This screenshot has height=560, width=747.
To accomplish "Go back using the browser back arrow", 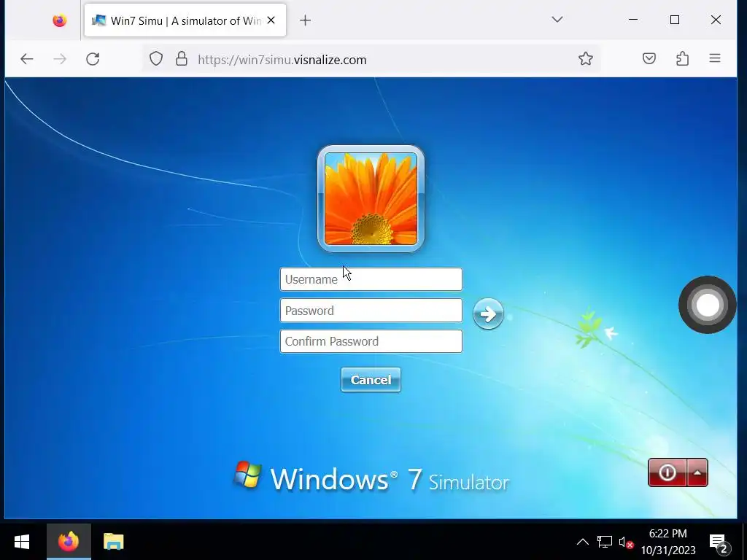I will click(x=27, y=59).
